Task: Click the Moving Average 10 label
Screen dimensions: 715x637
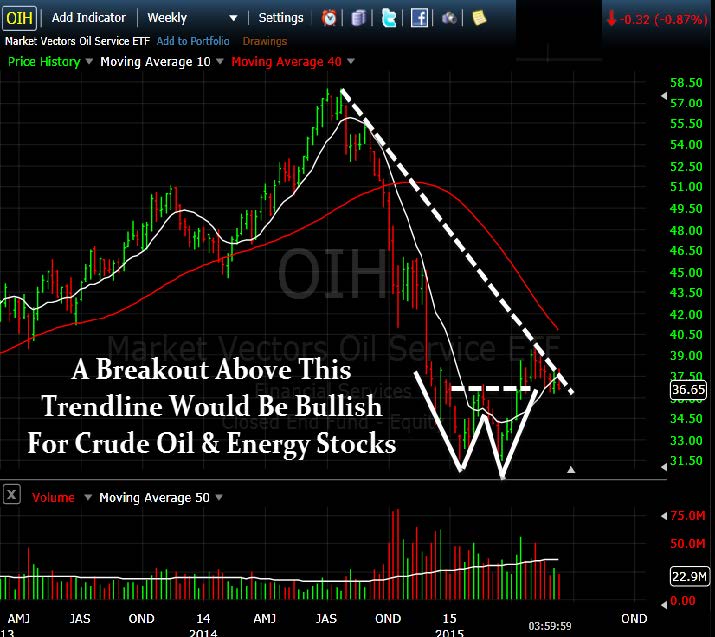Action: (x=155, y=62)
